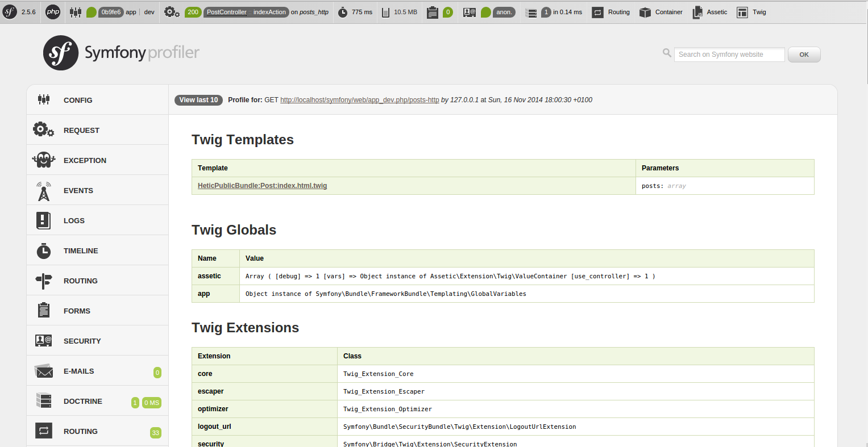Click the 33 badge on the Routing row
Screen dimensions: 868x447
155,433
